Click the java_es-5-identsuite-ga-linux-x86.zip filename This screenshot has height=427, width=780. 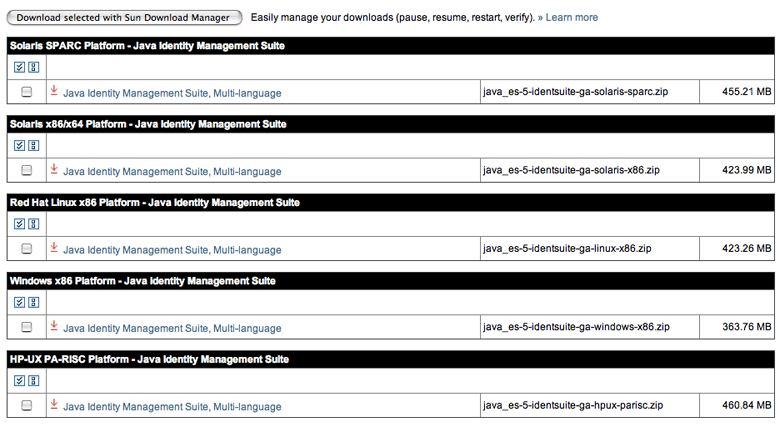tap(567, 248)
